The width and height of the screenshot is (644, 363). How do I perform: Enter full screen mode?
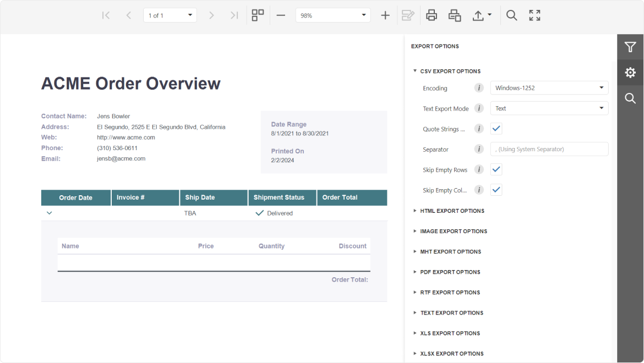[534, 15]
